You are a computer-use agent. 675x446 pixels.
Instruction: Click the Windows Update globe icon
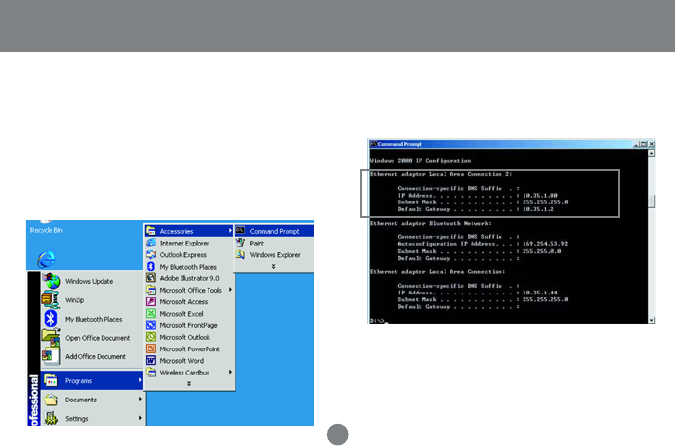[51, 281]
